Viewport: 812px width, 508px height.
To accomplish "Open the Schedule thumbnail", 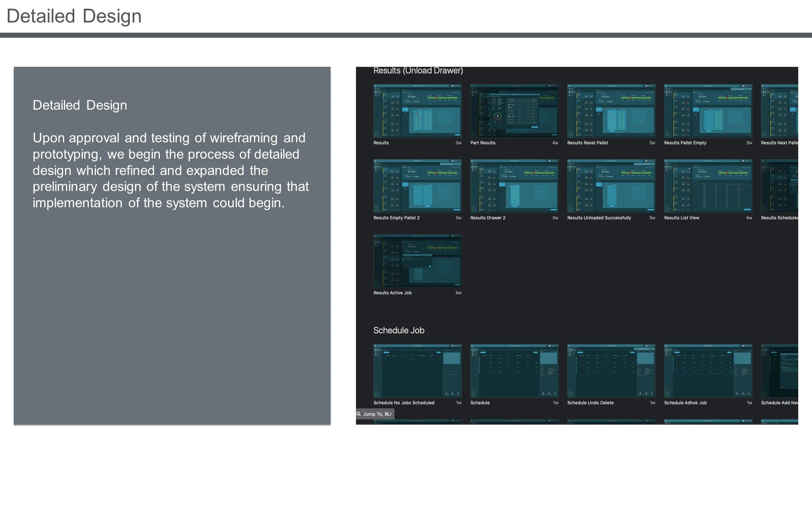I will (514, 371).
